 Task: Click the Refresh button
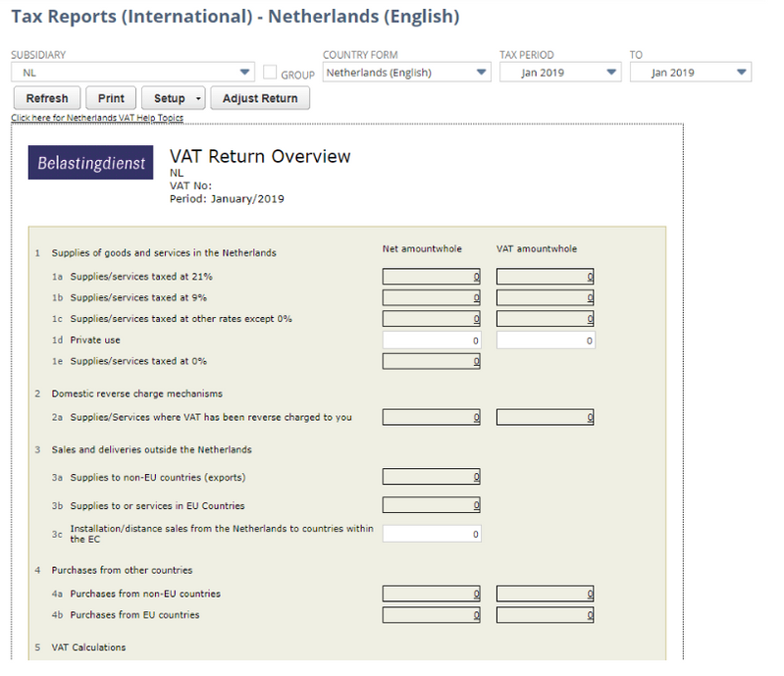point(47,98)
